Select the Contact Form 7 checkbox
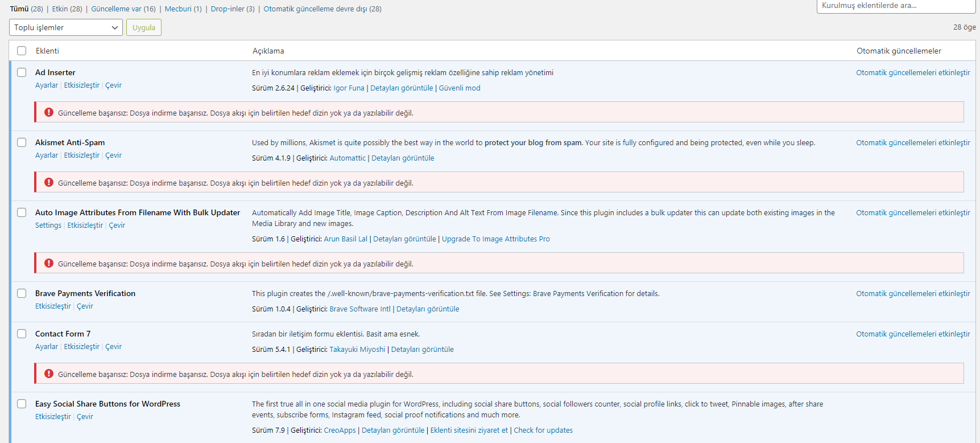 tap(22, 334)
